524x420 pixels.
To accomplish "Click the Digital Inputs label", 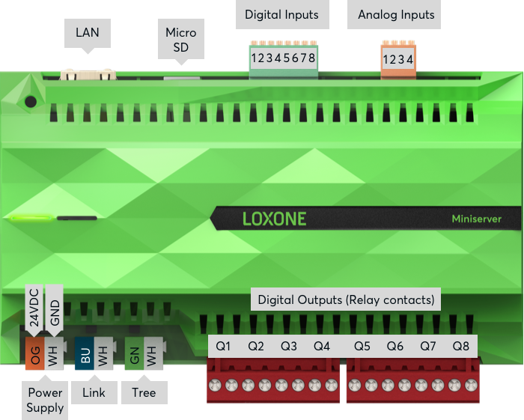I will point(282,14).
